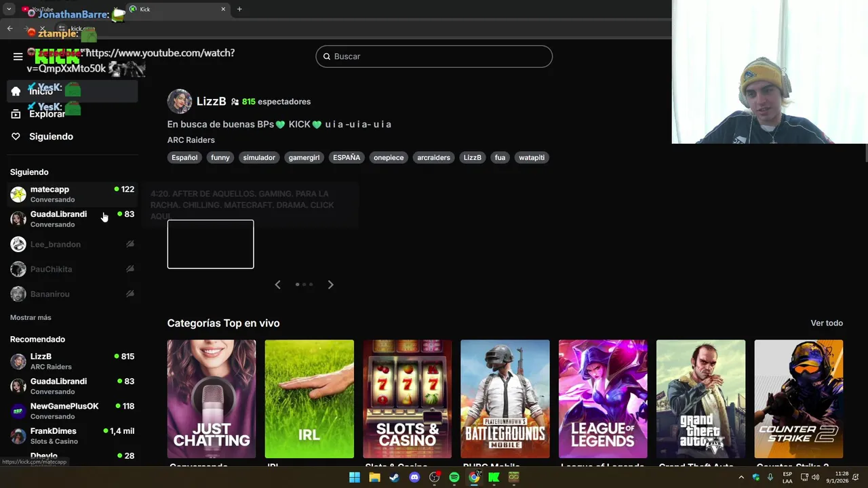This screenshot has width=868, height=488.
Task: Go to the previous featured stream arrow
Action: (x=277, y=285)
